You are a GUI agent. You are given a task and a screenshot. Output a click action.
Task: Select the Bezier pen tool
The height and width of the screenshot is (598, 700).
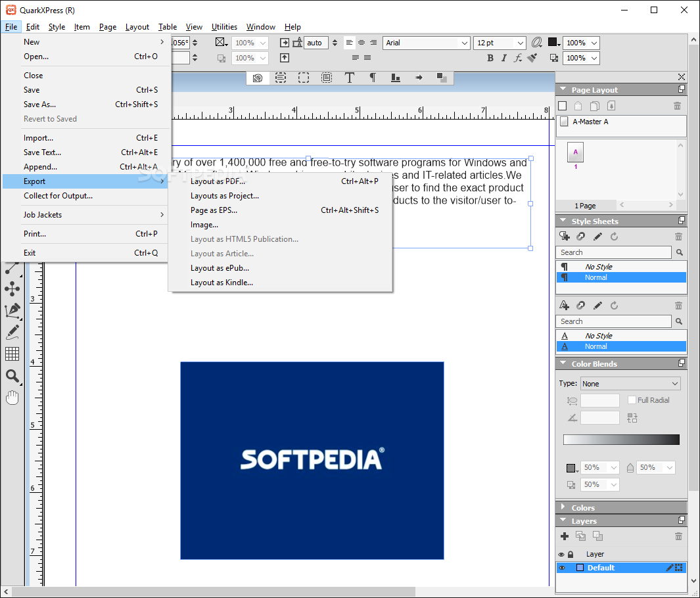pyautogui.click(x=12, y=311)
